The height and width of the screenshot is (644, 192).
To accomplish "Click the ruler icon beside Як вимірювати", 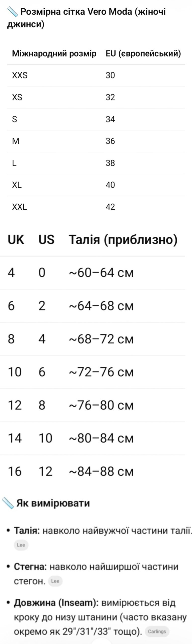I will [8, 503].
